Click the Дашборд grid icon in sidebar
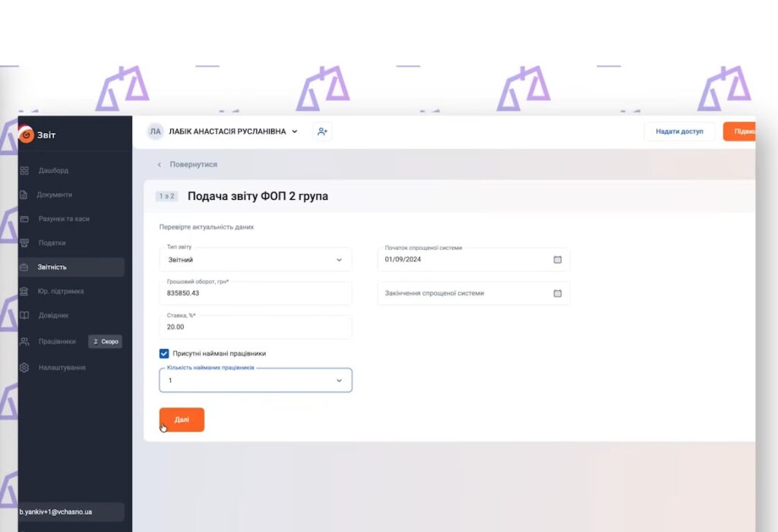Image resolution: width=778 pixels, height=532 pixels. tap(24, 170)
